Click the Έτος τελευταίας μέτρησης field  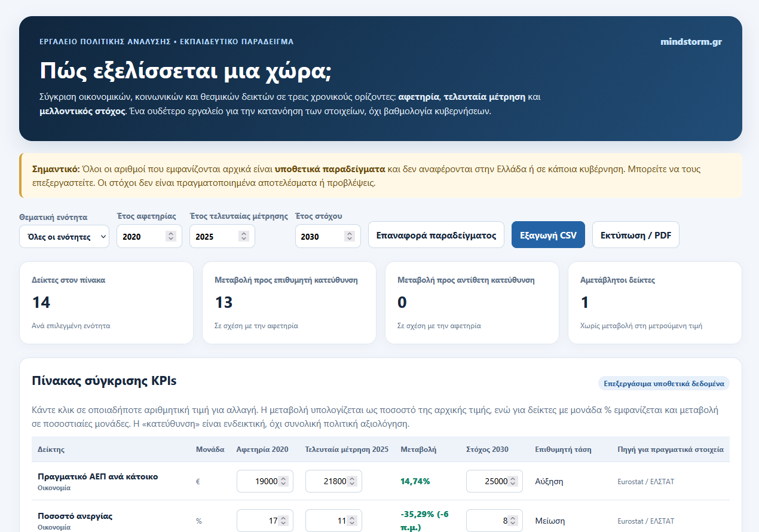pos(222,236)
